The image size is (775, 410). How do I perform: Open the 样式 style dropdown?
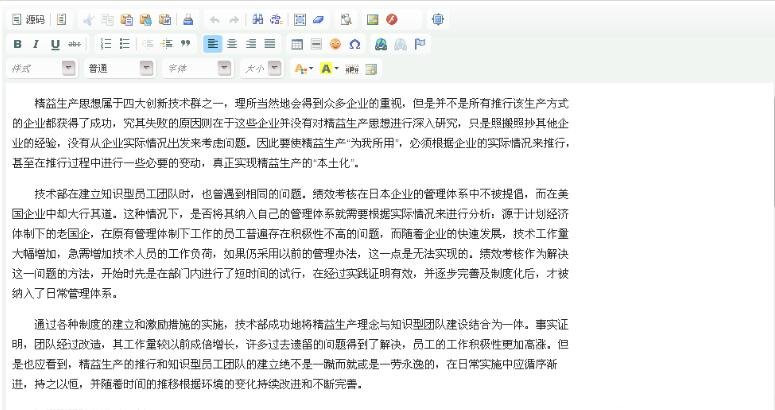tap(68, 68)
